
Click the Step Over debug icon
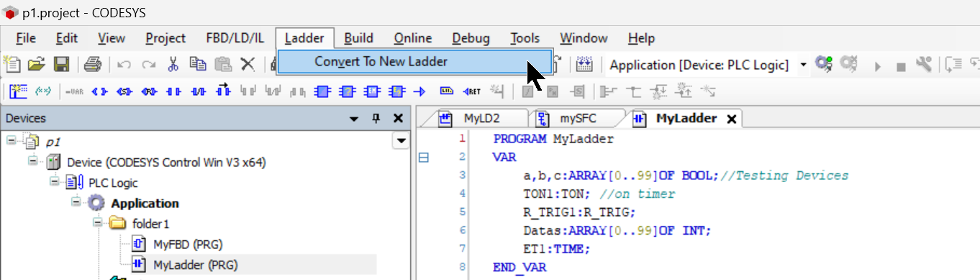pos(953,65)
